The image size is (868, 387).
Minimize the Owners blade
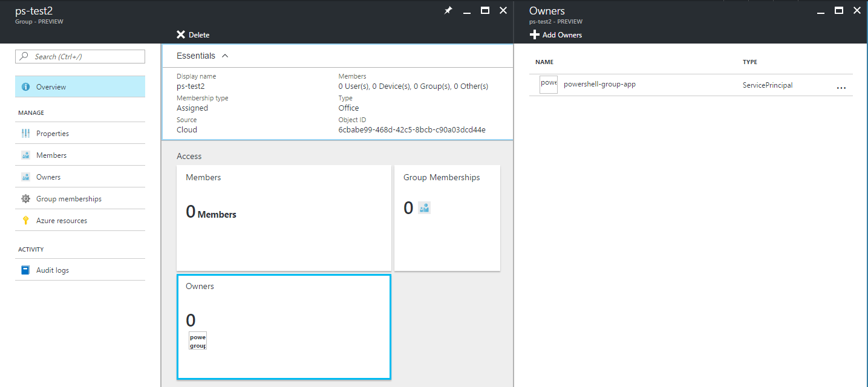(821, 12)
